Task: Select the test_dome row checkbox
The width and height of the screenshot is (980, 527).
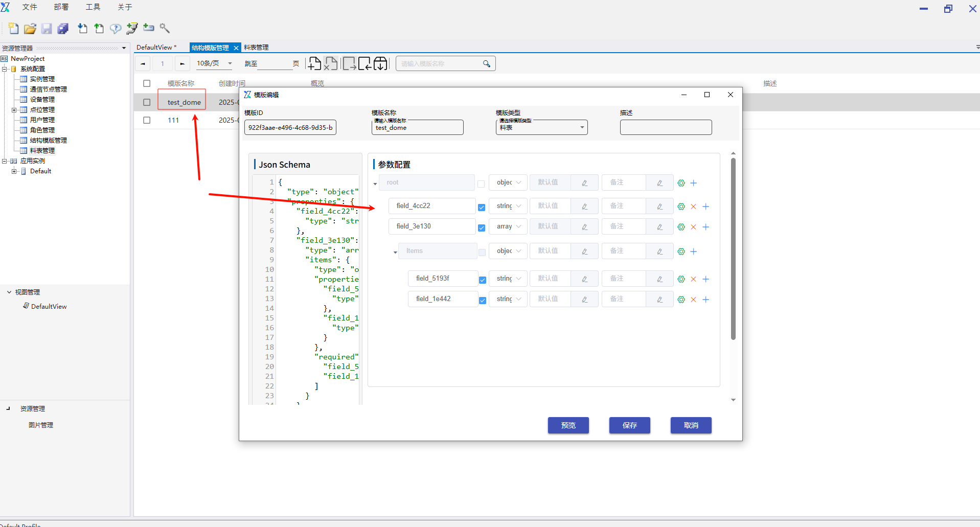Action: click(x=147, y=102)
